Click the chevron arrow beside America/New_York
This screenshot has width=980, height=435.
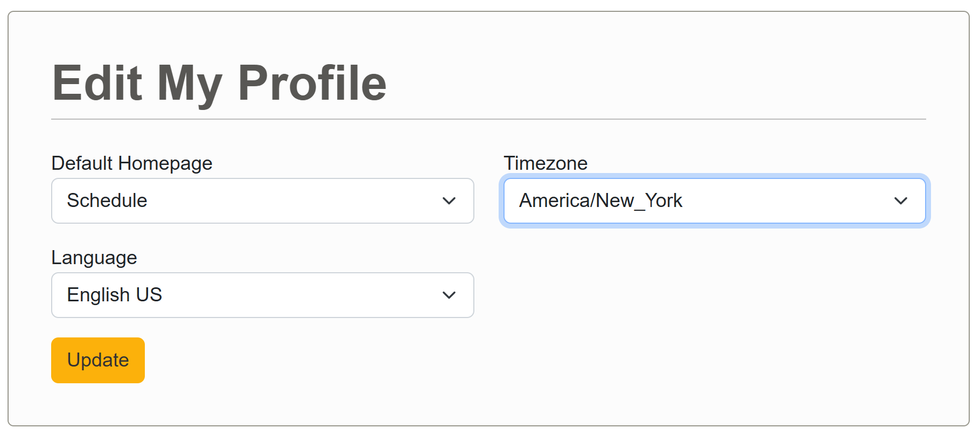pos(900,201)
